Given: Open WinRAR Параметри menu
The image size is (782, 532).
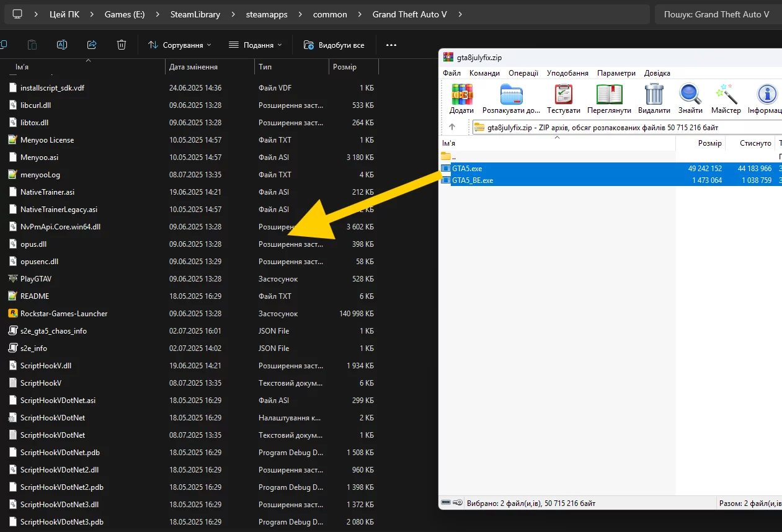Looking at the screenshot, I should 616,73.
